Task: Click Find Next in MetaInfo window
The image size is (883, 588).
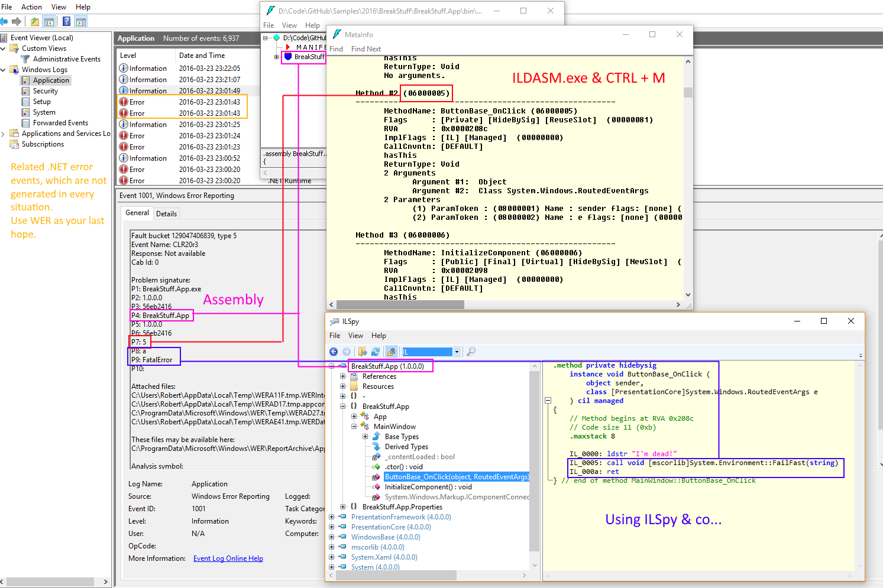Action: click(x=366, y=49)
